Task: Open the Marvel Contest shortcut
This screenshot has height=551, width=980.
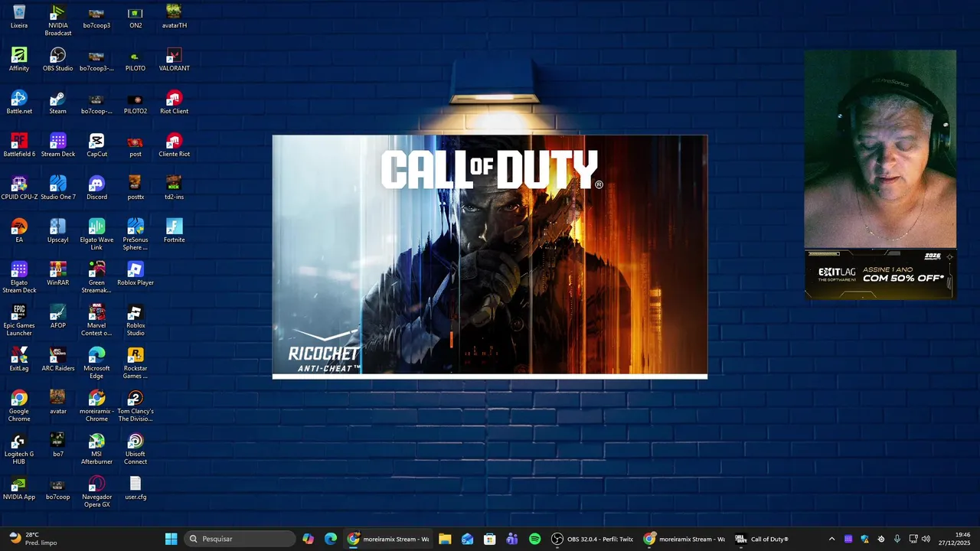Action: 96,321
